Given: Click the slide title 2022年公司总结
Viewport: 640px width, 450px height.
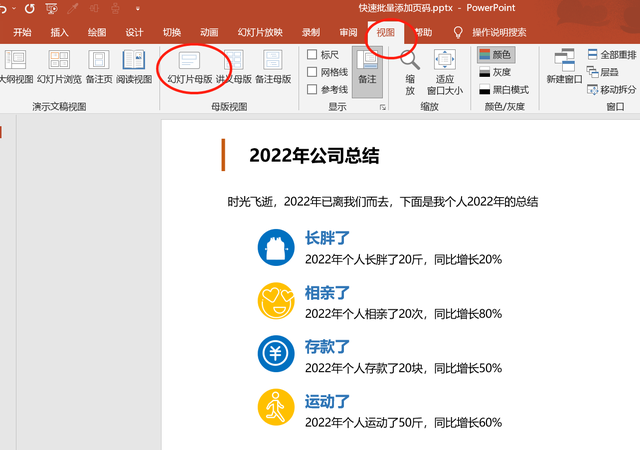Looking at the screenshot, I should coord(314,155).
